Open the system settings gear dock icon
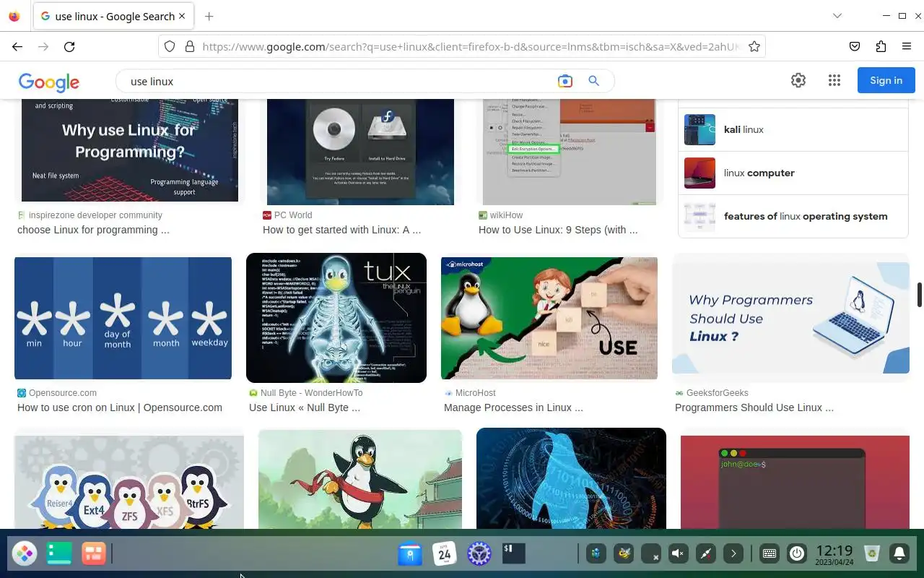Viewport: 924px width, 578px height. pos(479,554)
